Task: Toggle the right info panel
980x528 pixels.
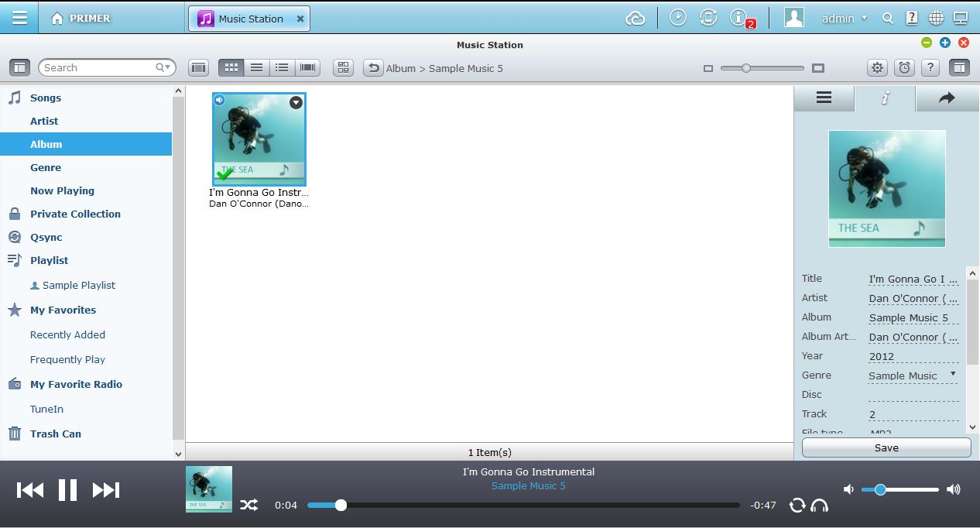Action: pos(959,68)
